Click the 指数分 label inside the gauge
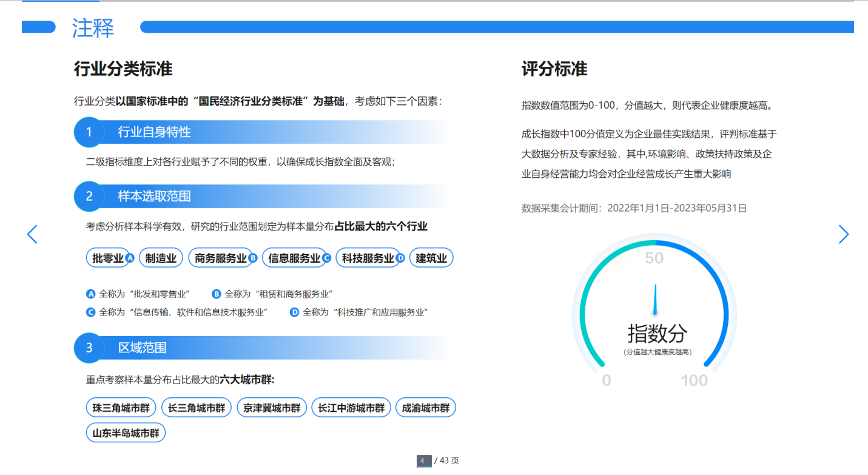 coord(658,333)
